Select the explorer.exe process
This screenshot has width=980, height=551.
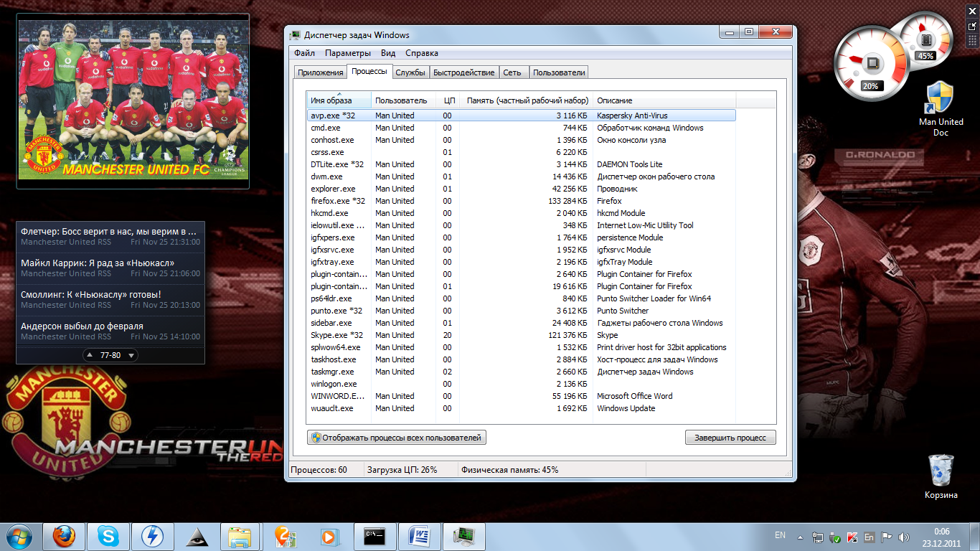(x=522, y=189)
